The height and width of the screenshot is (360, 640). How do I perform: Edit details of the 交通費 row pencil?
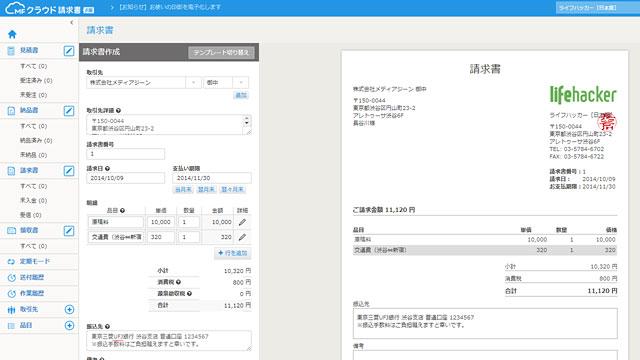pyautogui.click(x=242, y=237)
